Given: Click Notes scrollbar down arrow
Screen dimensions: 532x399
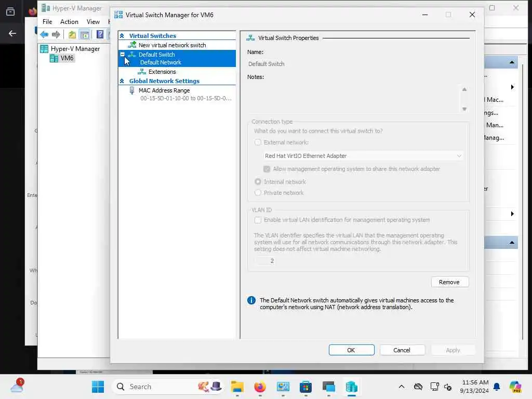Looking at the screenshot, I should coord(464,109).
